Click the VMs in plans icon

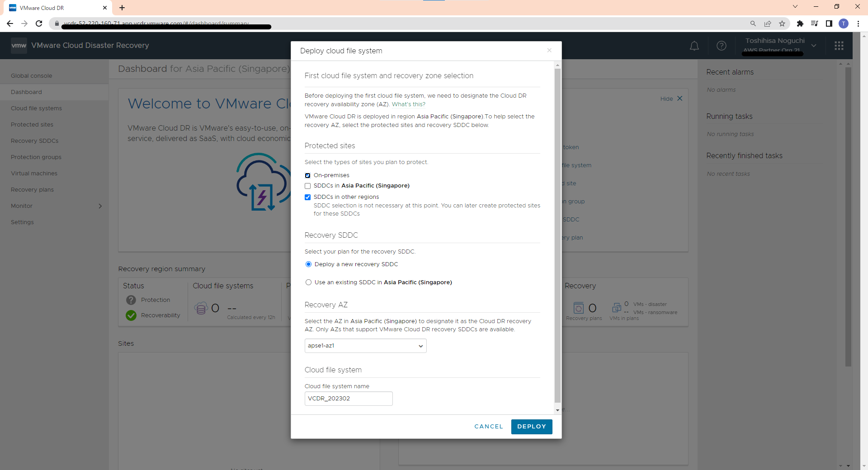tap(617, 308)
